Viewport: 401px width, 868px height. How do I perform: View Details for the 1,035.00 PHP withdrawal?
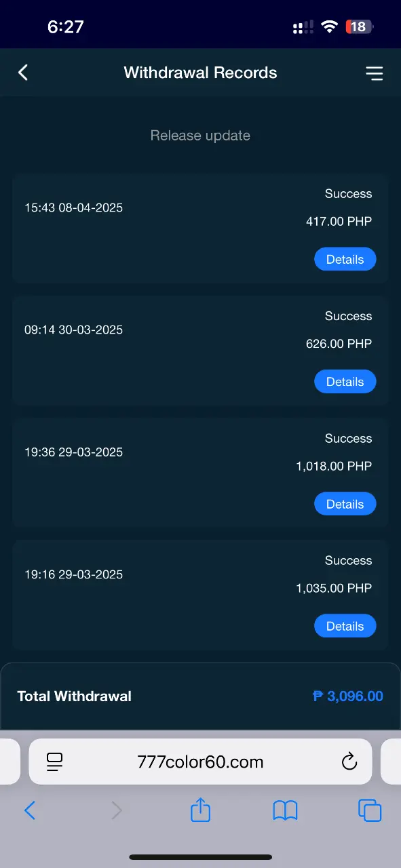(x=345, y=626)
